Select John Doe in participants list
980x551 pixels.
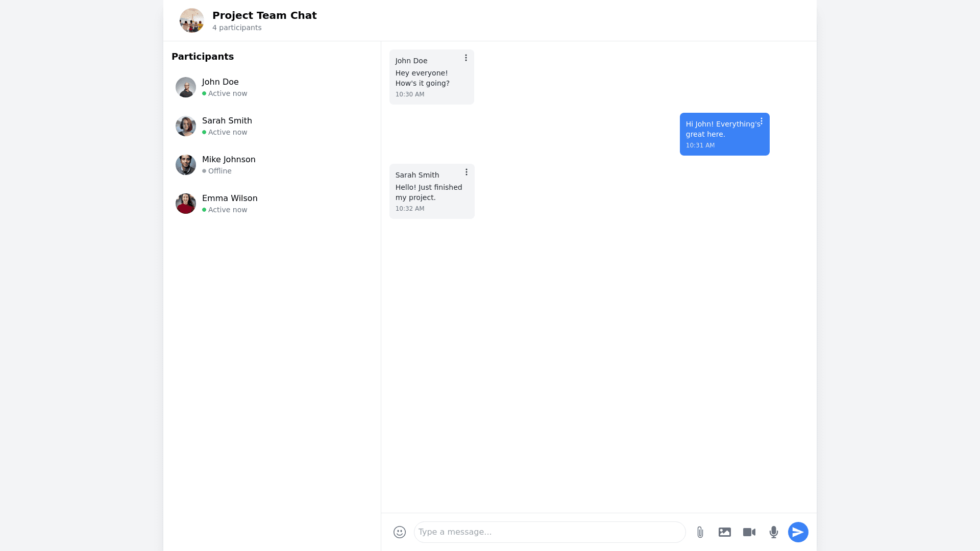click(x=220, y=82)
